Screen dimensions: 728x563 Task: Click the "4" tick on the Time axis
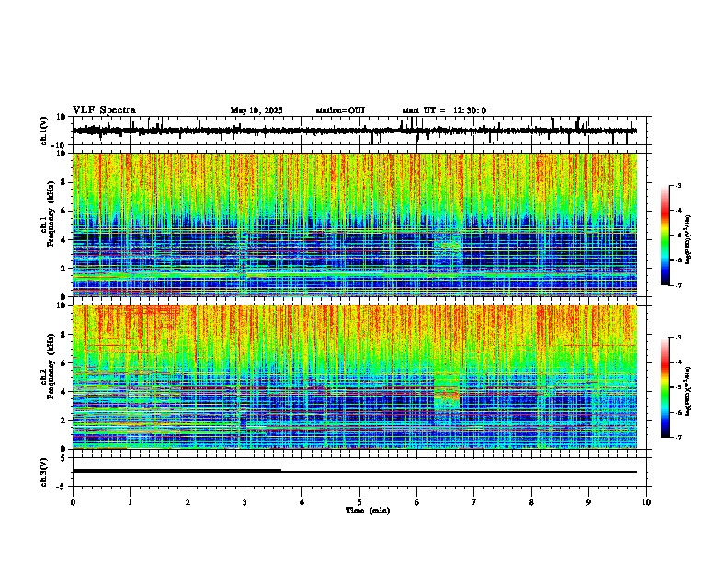click(x=302, y=502)
